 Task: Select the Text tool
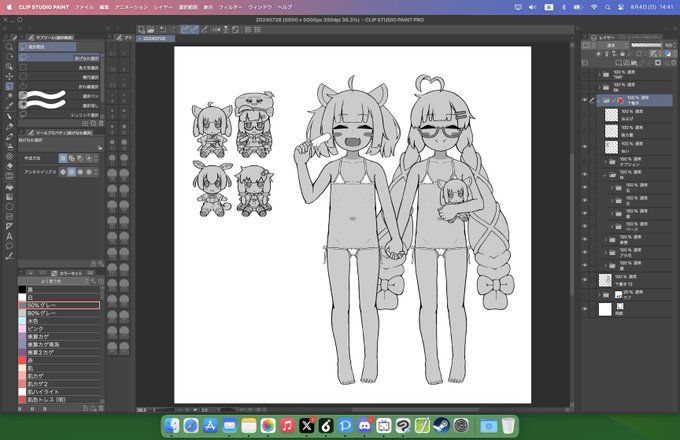pyautogui.click(x=9, y=236)
